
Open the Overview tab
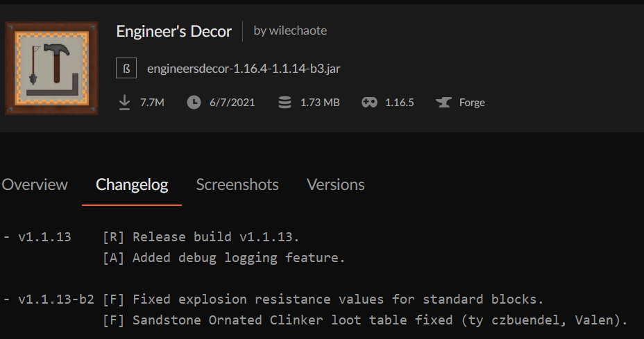35,185
